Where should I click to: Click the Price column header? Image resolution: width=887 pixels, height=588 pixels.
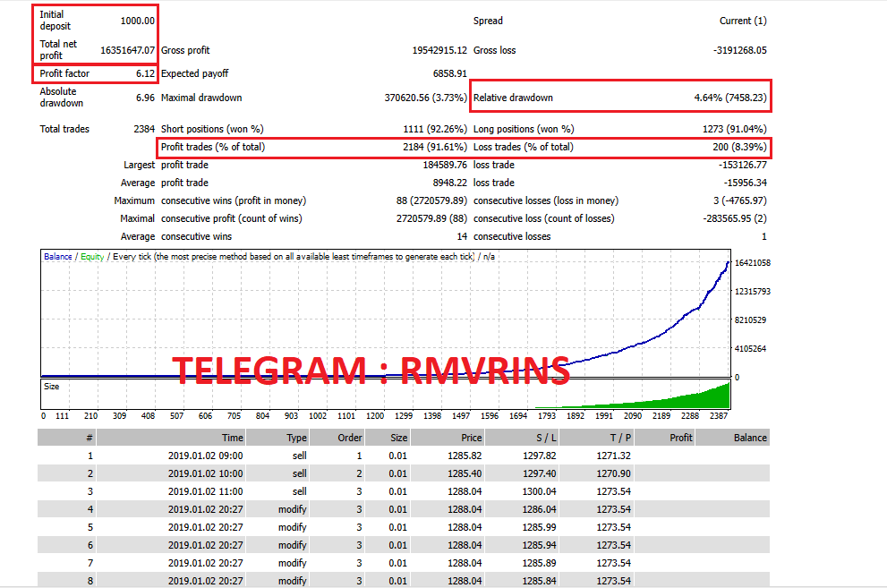point(448,438)
